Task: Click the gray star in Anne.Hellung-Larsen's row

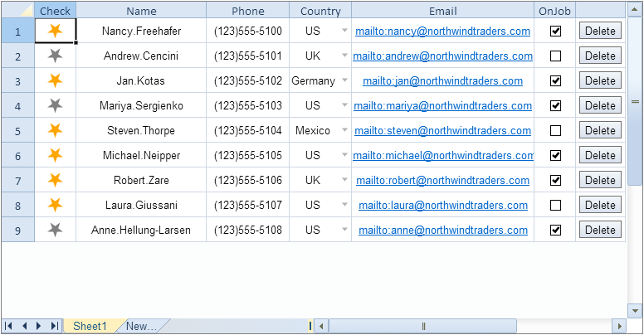Action: pos(55,230)
